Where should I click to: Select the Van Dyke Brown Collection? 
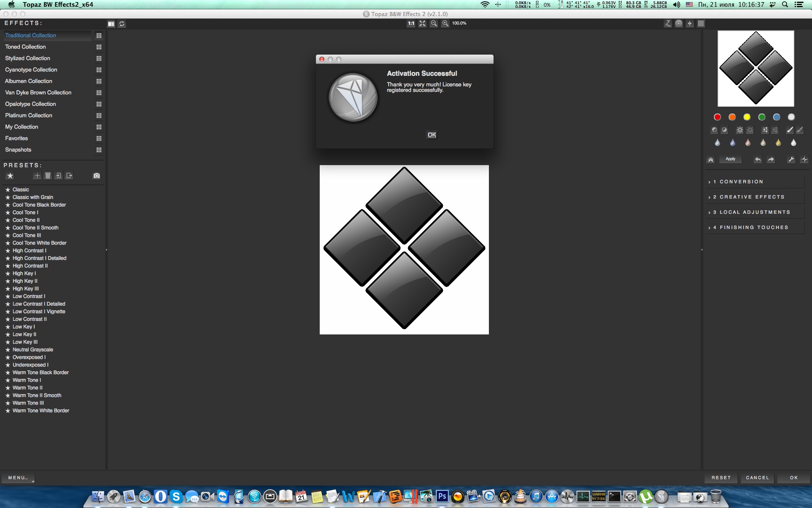(x=38, y=93)
